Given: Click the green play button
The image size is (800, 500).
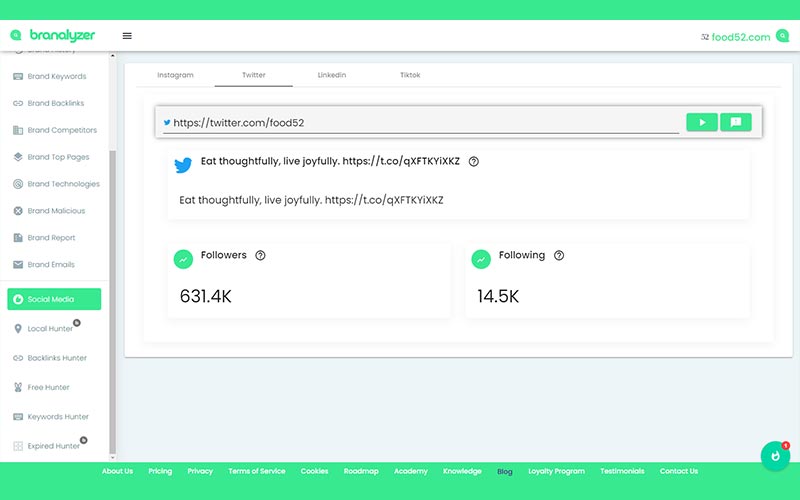Looking at the screenshot, I should coord(702,122).
